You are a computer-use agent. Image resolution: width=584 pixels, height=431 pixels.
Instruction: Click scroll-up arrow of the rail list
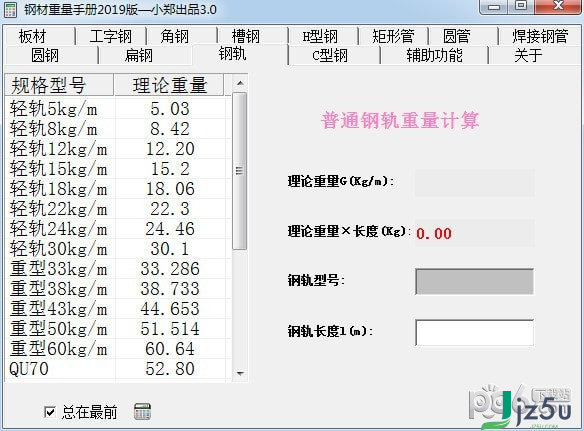(x=240, y=83)
